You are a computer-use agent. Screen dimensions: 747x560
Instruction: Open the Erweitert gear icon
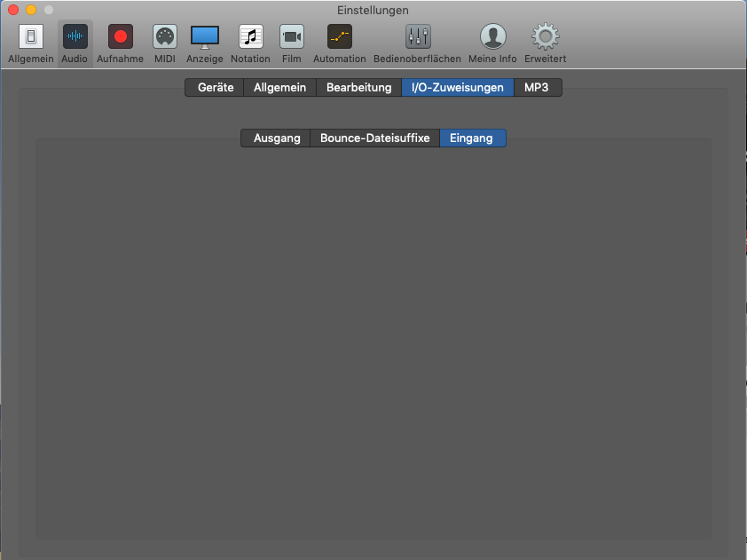pos(546,36)
